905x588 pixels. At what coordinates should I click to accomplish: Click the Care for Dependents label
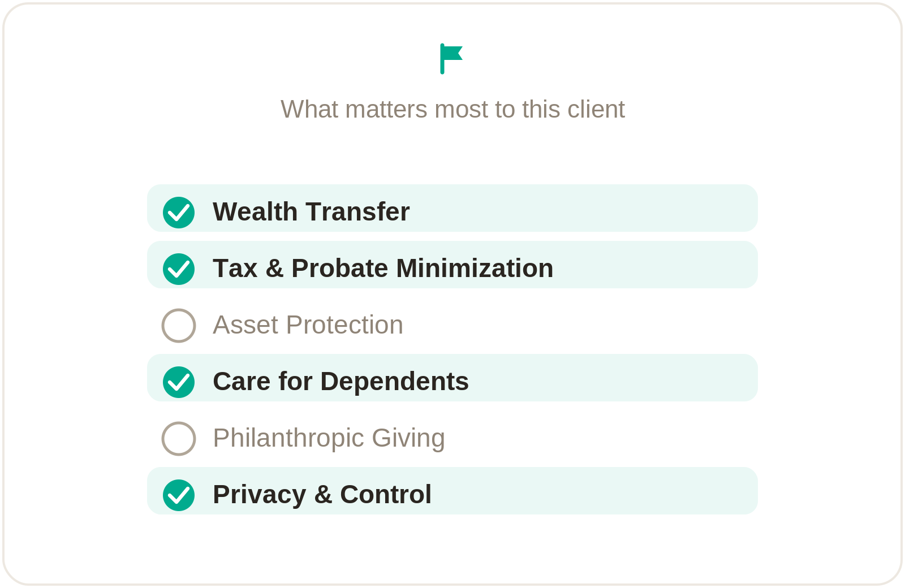tap(341, 382)
